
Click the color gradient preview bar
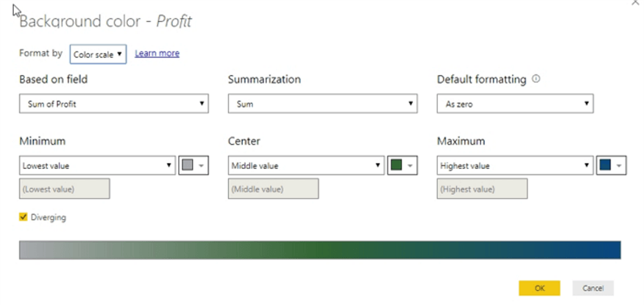[319, 249]
